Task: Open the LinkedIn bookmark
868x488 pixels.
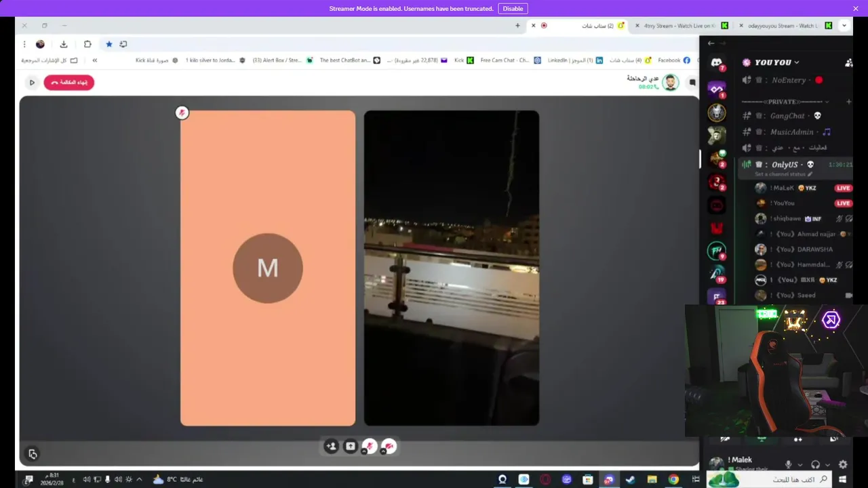Action: point(575,60)
